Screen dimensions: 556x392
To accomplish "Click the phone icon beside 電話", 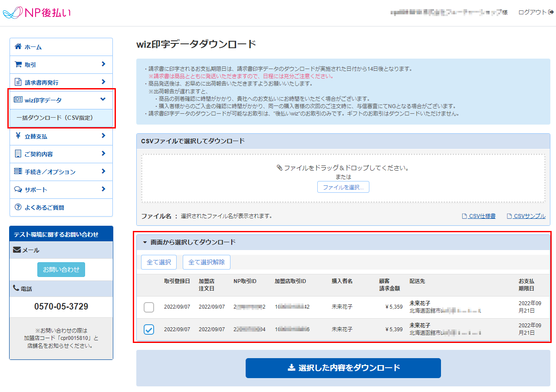I will 16,288.
